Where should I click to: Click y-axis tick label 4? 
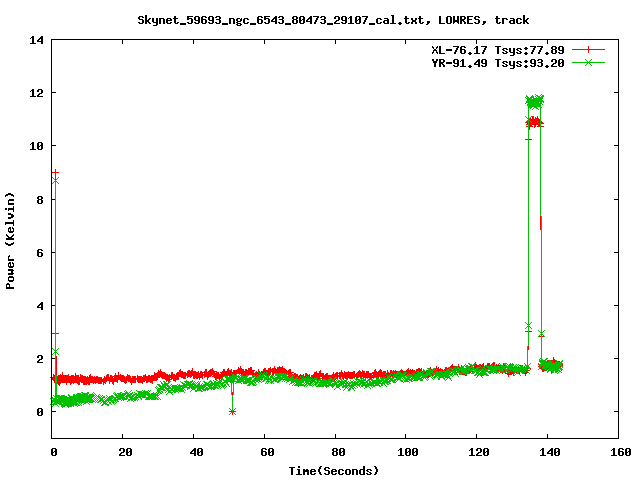(40, 306)
